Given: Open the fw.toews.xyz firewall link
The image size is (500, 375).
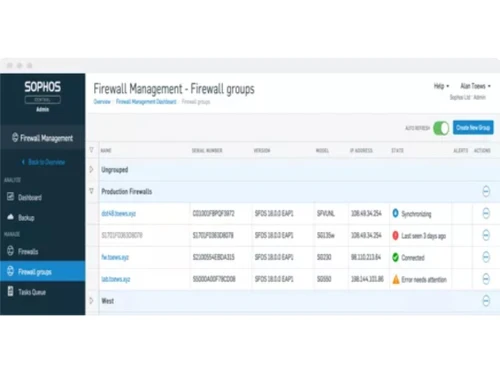Looking at the screenshot, I should point(115,257).
